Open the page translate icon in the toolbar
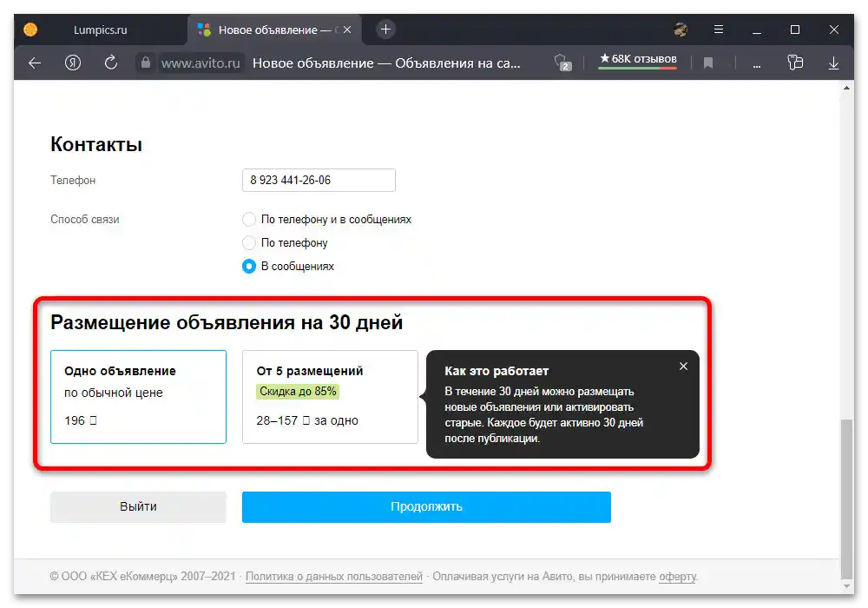Image resolution: width=868 pixels, height=608 pixels. tap(795, 63)
